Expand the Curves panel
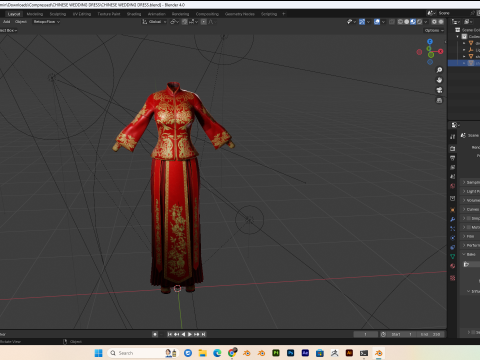The image size is (480, 360). click(471, 209)
